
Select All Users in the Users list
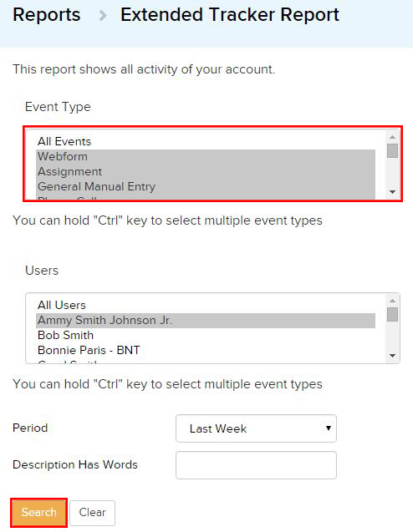click(x=206, y=305)
